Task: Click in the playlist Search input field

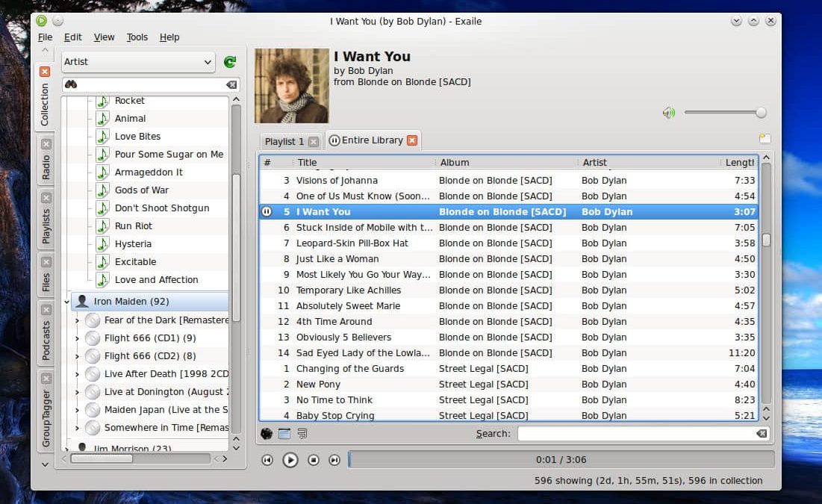Action: (x=636, y=434)
